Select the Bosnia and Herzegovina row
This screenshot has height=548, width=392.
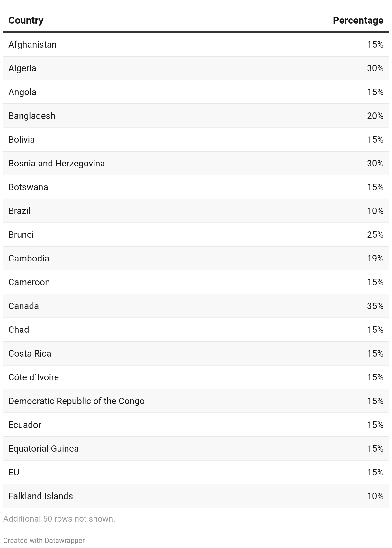point(196,164)
